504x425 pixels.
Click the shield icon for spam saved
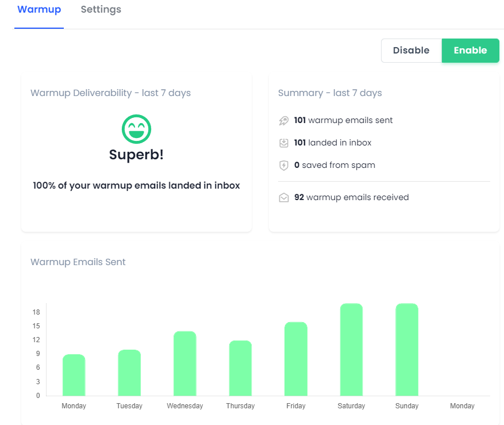click(x=284, y=166)
